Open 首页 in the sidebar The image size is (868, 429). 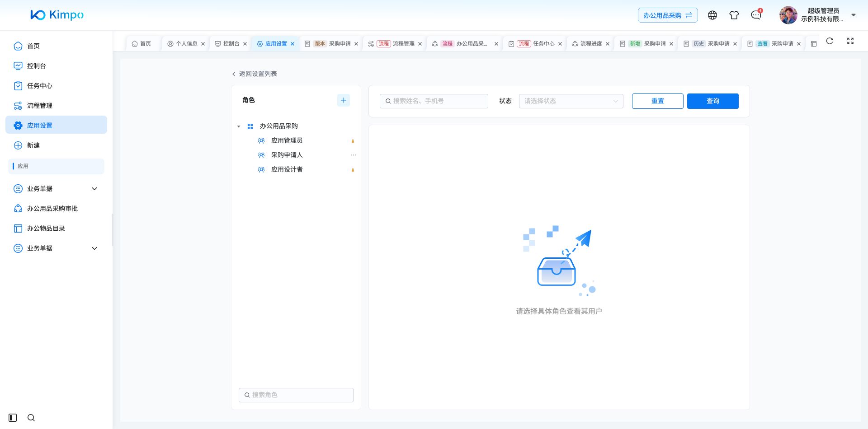[56, 46]
